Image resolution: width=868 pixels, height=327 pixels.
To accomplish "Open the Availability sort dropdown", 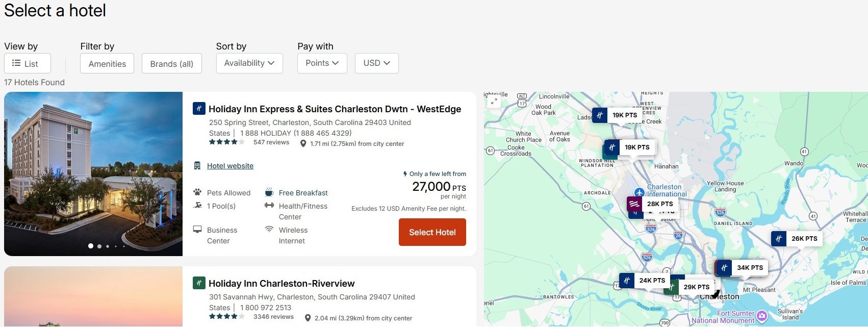I will pyautogui.click(x=249, y=63).
